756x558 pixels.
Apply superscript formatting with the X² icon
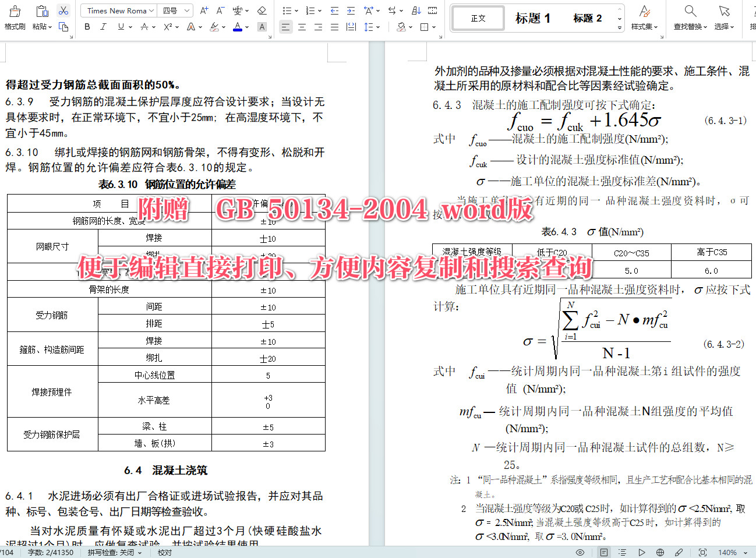coord(168,27)
